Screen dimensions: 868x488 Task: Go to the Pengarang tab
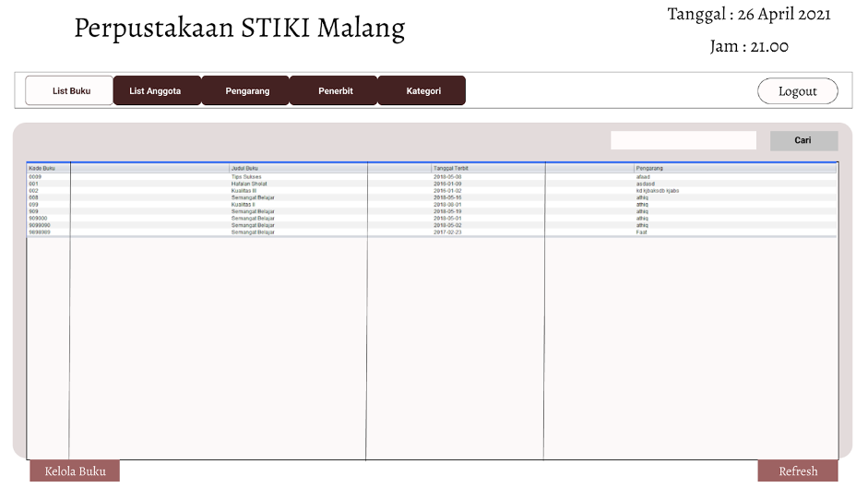(x=245, y=90)
